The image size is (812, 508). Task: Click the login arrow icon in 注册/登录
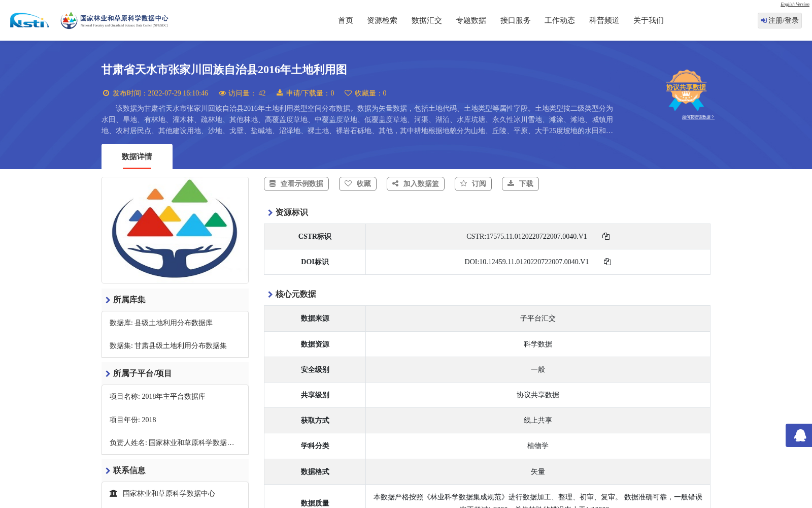pyautogui.click(x=764, y=20)
